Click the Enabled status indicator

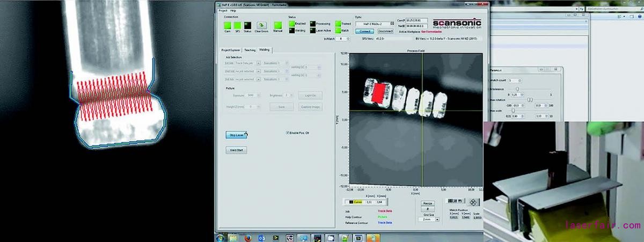click(291, 24)
